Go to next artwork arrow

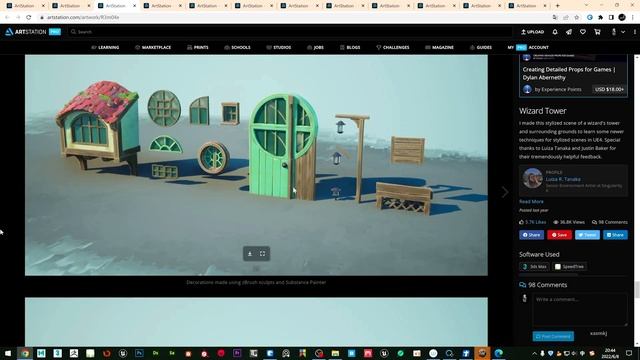pyautogui.click(x=505, y=192)
